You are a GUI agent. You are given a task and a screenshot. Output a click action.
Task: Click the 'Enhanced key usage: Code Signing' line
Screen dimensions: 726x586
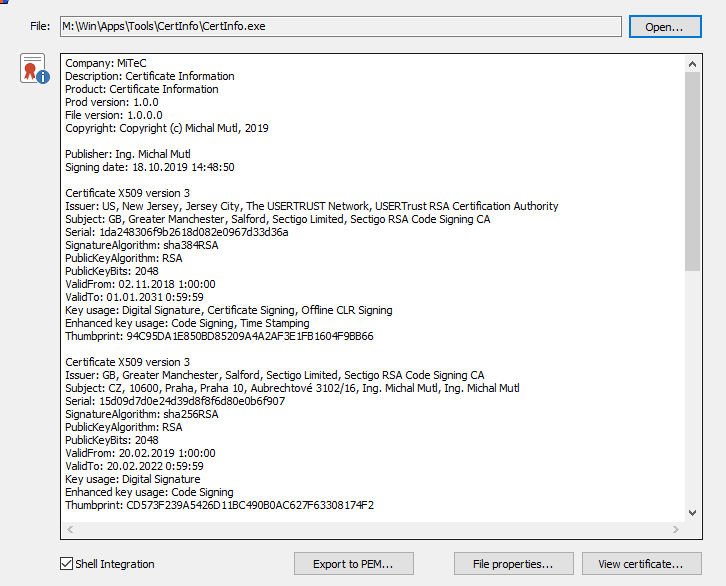point(149,492)
